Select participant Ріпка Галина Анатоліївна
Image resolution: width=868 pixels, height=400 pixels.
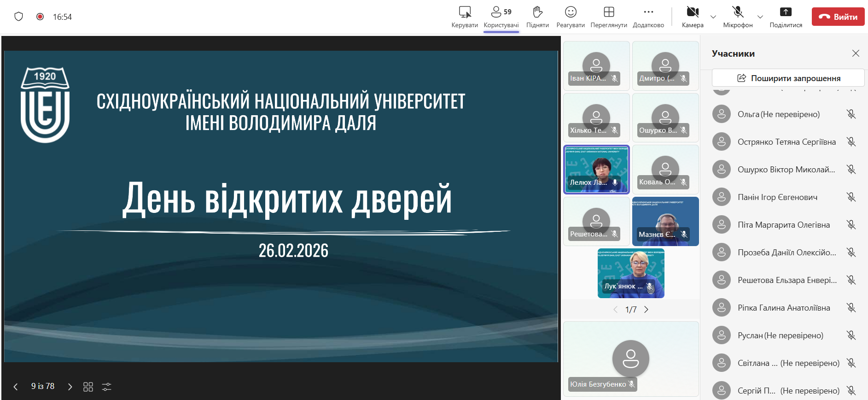pos(784,308)
